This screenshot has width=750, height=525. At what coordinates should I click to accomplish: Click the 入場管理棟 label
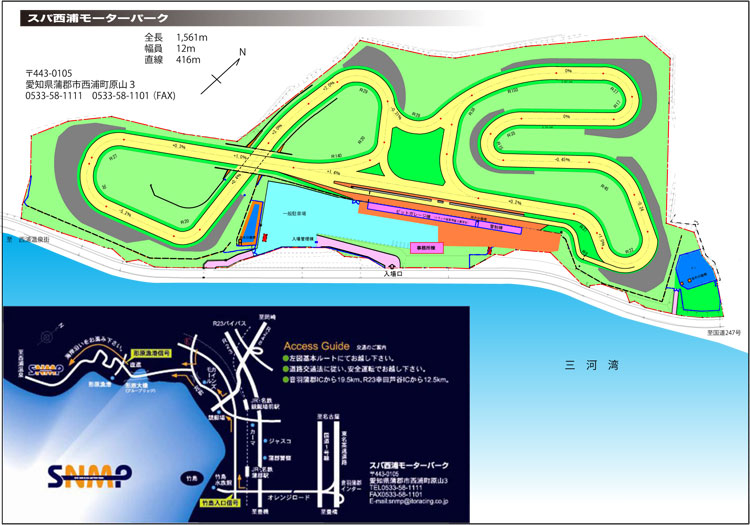point(303,239)
